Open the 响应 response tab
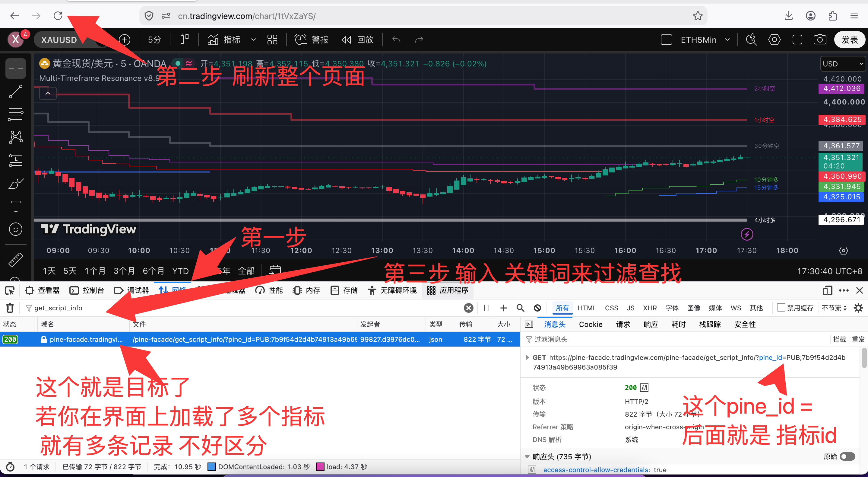 tap(651, 324)
